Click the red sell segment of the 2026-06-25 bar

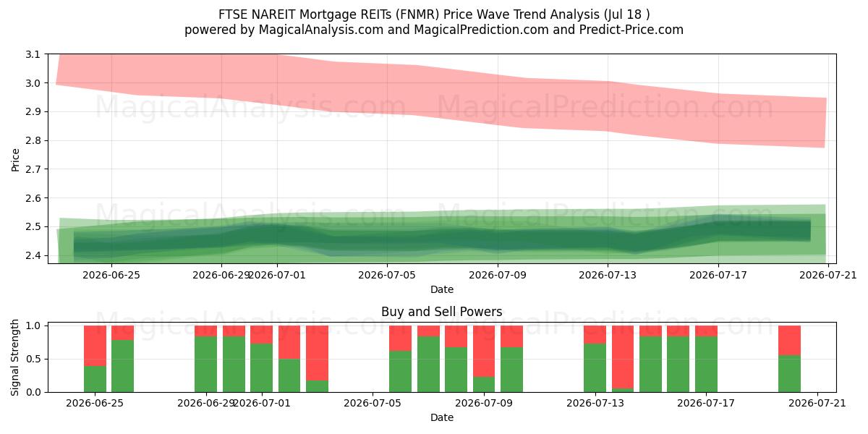pos(95,346)
